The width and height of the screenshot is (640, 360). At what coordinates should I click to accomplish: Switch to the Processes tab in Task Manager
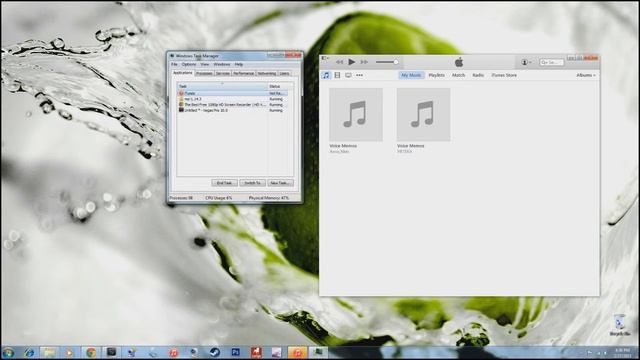[204, 73]
